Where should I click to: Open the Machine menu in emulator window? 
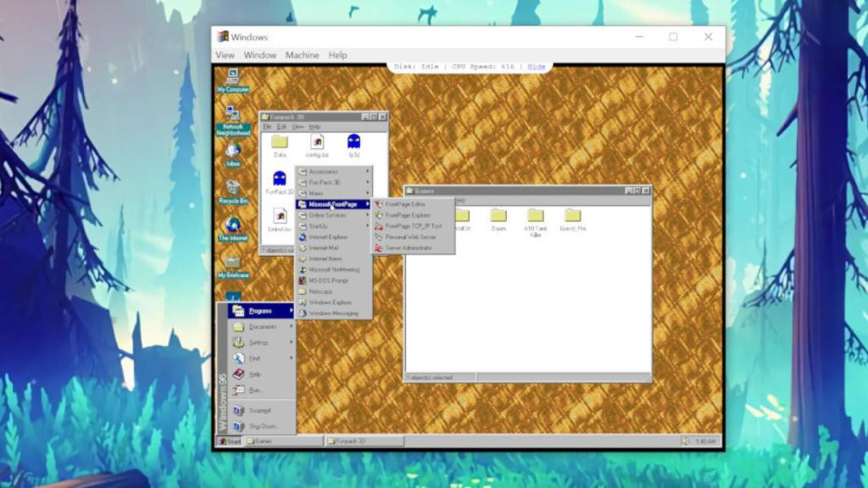pyautogui.click(x=302, y=54)
